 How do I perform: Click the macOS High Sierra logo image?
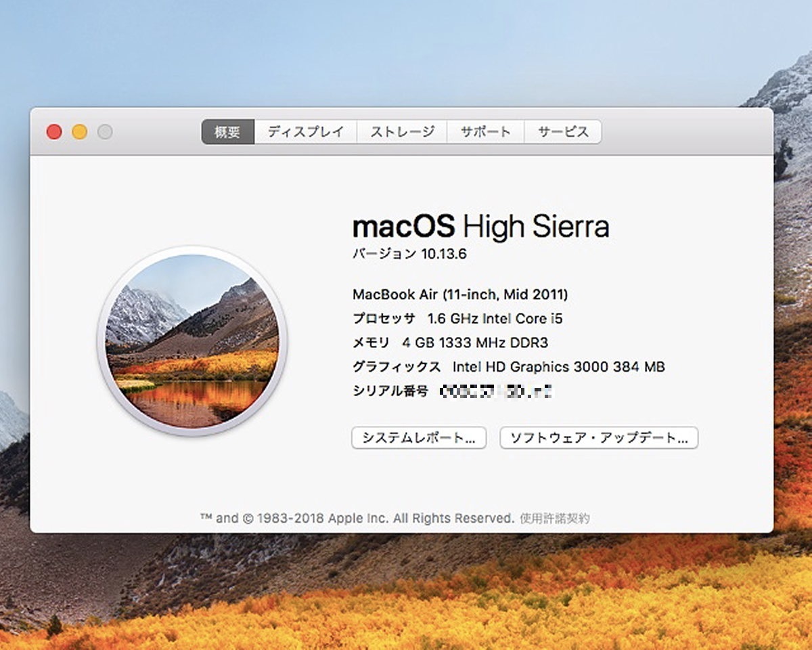tap(192, 341)
